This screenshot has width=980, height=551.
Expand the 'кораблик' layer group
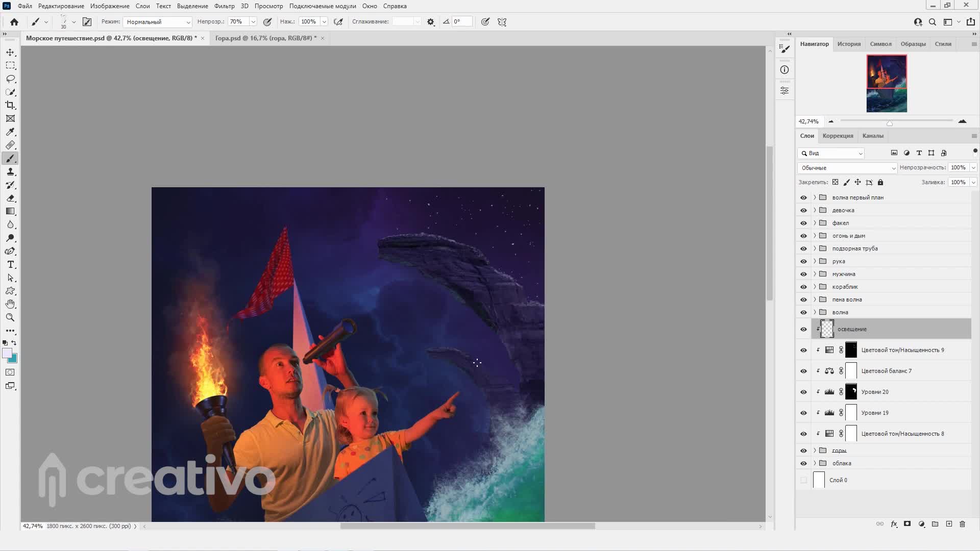[815, 287]
